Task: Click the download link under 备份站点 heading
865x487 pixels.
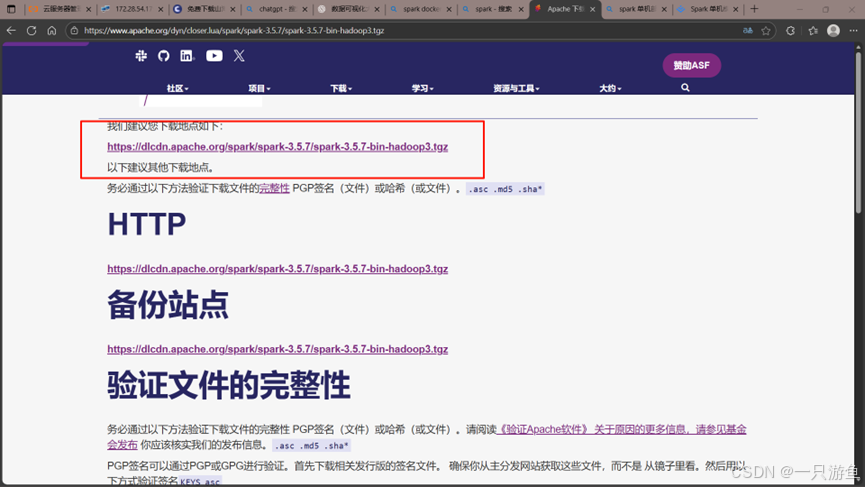Action: pos(277,349)
